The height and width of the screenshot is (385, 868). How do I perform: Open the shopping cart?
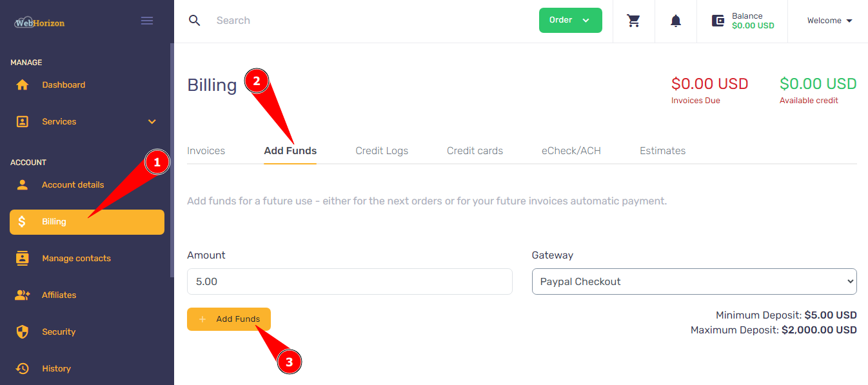(x=633, y=21)
